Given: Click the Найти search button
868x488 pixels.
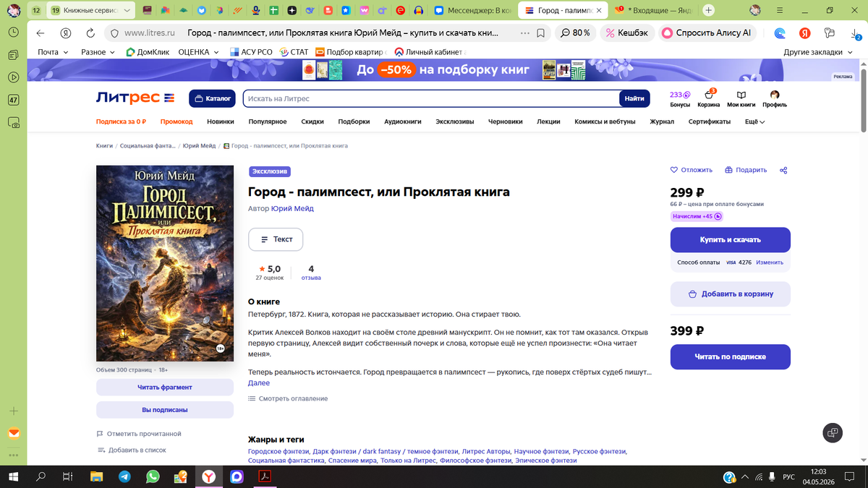Looking at the screenshot, I should [634, 98].
